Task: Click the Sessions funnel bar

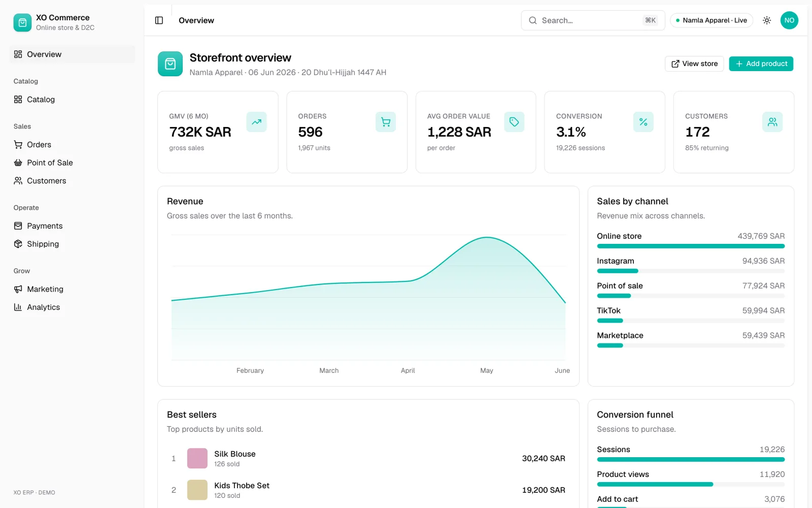Action: pos(691,460)
